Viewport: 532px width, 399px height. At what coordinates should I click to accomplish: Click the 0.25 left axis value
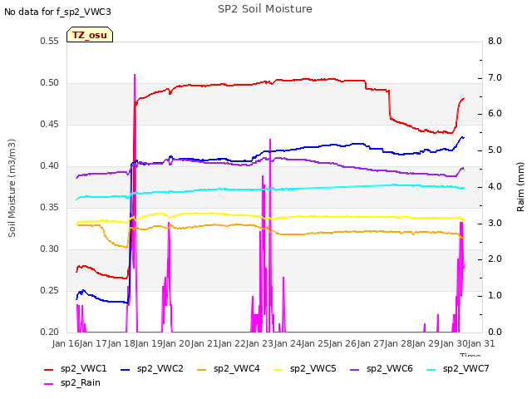(50, 291)
